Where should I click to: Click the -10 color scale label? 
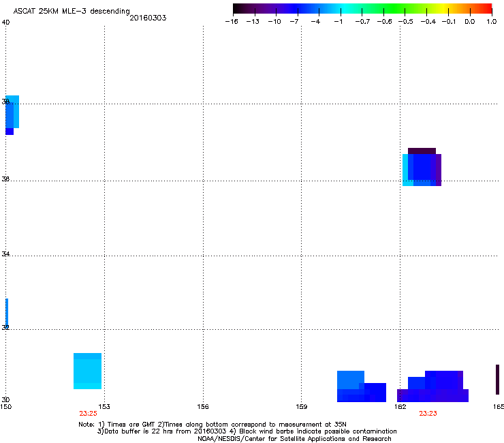(x=274, y=22)
